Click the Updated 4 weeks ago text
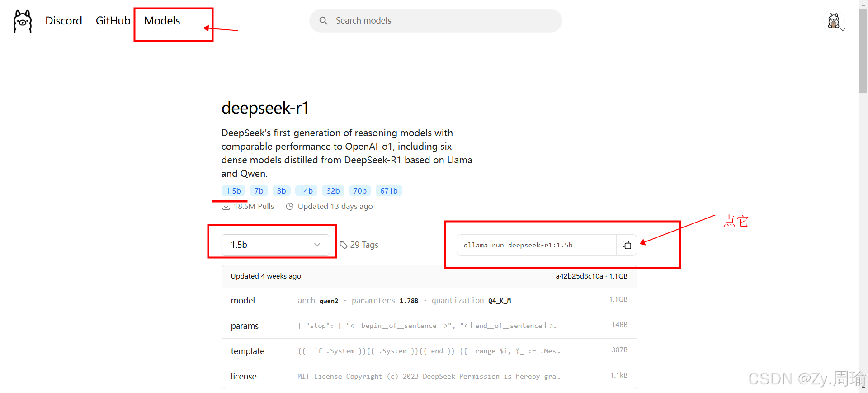The height and width of the screenshot is (393, 868). click(266, 276)
